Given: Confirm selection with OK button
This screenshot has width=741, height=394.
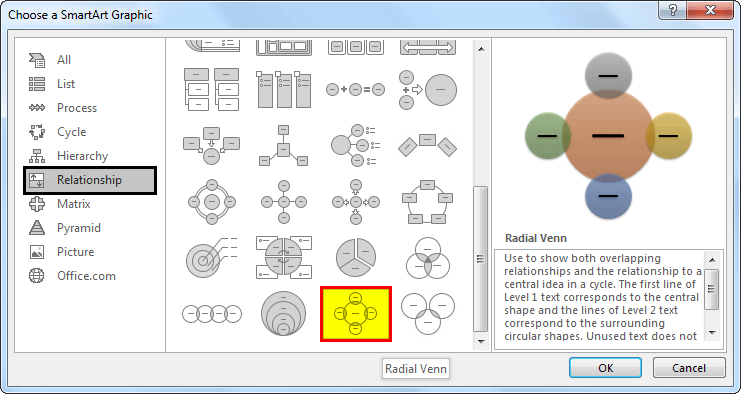Looking at the screenshot, I should [x=605, y=368].
